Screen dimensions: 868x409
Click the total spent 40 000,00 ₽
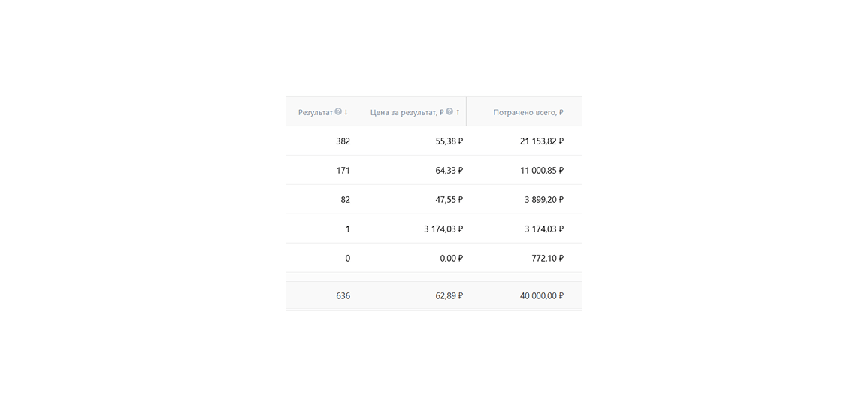pos(541,296)
